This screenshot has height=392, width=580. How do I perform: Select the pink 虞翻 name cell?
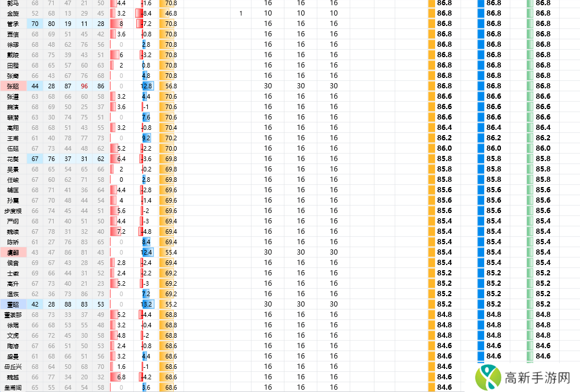coord(13,252)
